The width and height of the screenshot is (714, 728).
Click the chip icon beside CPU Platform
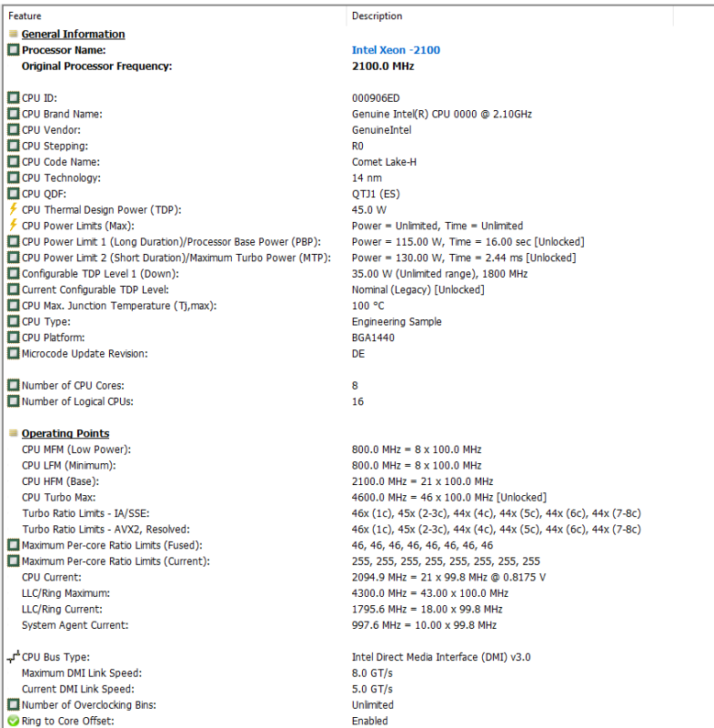14,338
